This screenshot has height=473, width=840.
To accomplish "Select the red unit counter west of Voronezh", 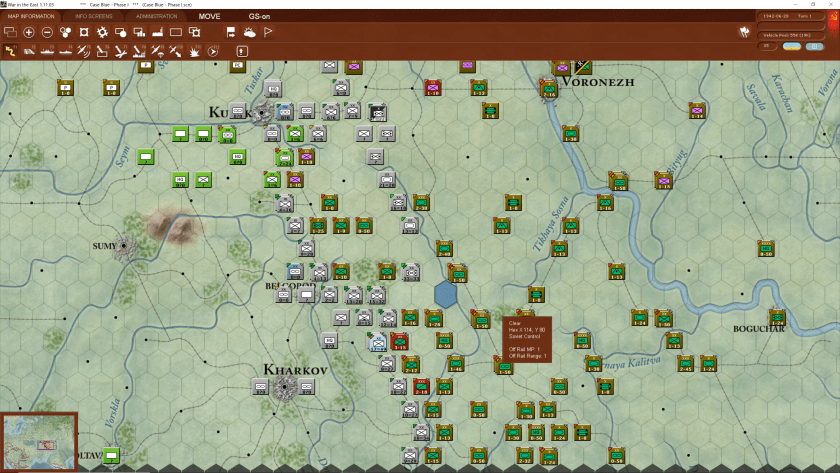I will 433,88.
